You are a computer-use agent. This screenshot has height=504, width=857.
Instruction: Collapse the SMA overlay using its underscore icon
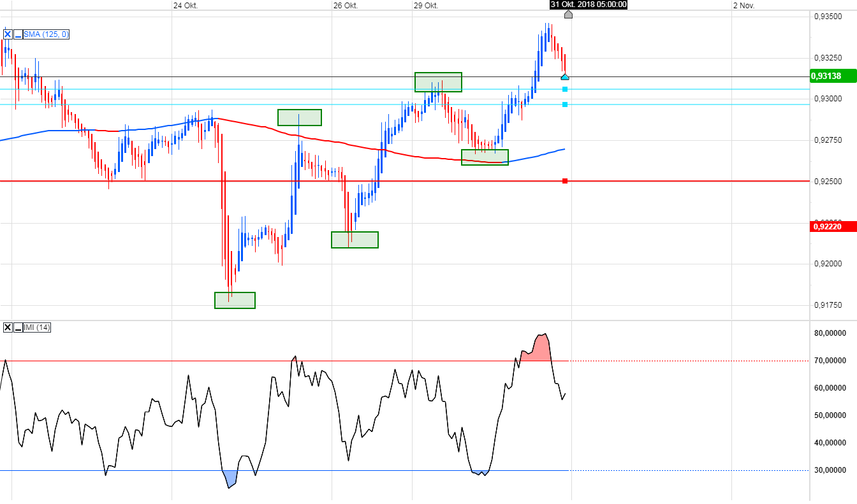(x=17, y=34)
